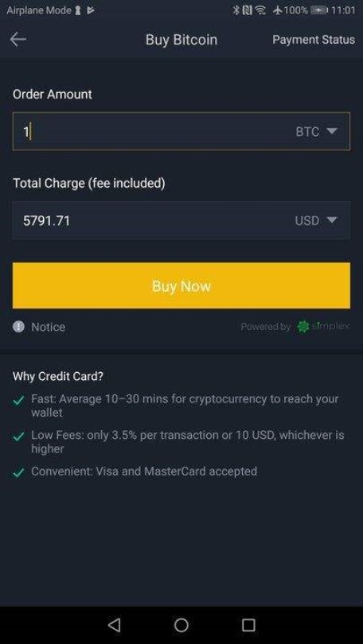Tap the Wi-Fi status bar icon
The image size is (363, 644).
[x=260, y=10]
